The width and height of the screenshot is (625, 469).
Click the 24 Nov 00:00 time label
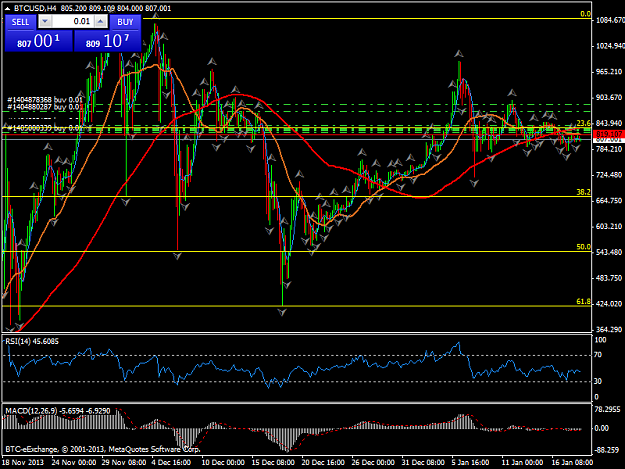pyautogui.click(x=74, y=462)
